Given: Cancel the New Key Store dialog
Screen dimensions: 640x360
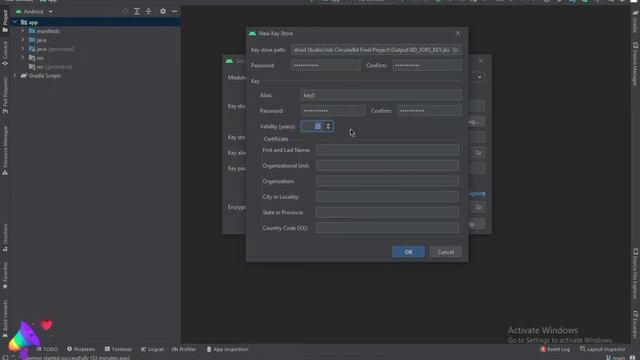Looking at the screenshot, I should point(445,252).
